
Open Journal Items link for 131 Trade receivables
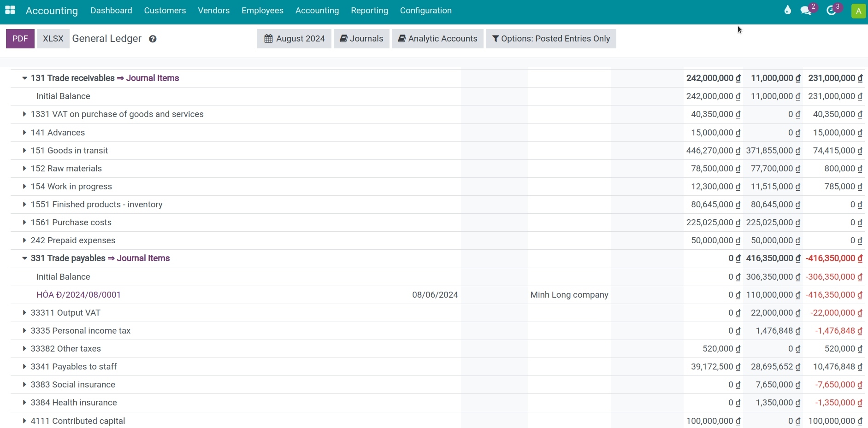pyautogui.click(x=153, y=78)
